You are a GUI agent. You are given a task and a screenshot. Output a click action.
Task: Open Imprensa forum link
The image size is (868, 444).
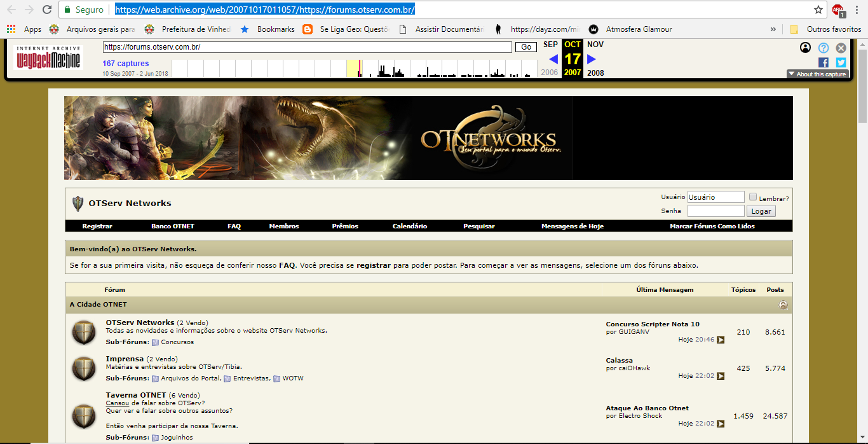pos(125,359)
